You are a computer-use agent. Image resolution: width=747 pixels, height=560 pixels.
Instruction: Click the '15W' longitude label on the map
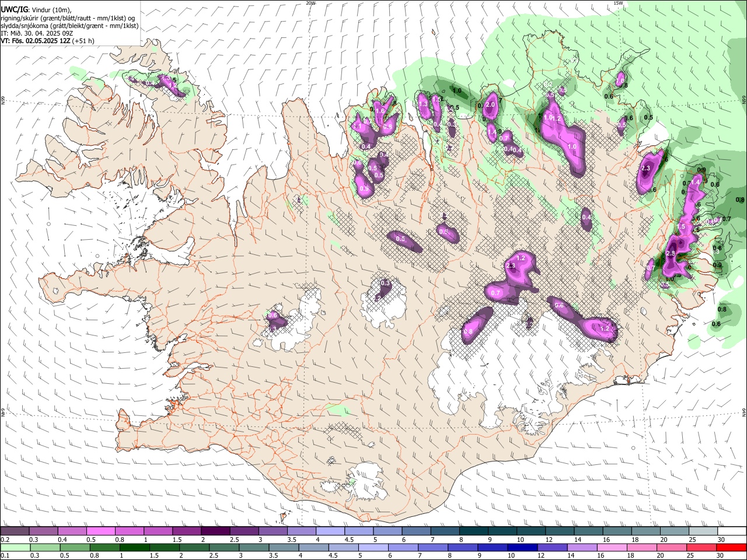(618, 3)
